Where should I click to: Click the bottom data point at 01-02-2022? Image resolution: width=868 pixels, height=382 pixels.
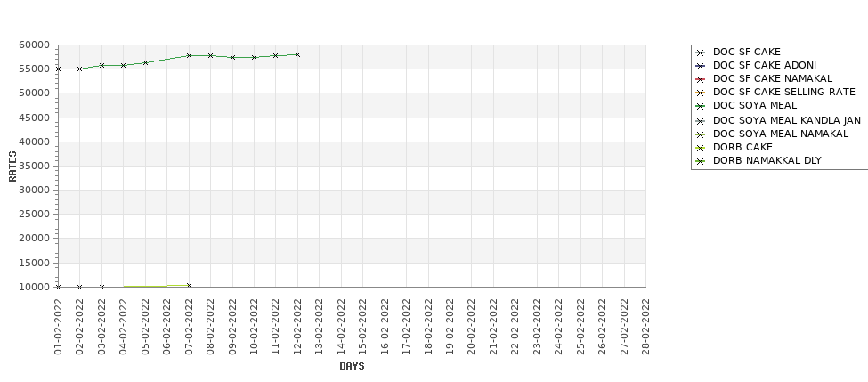58,288
